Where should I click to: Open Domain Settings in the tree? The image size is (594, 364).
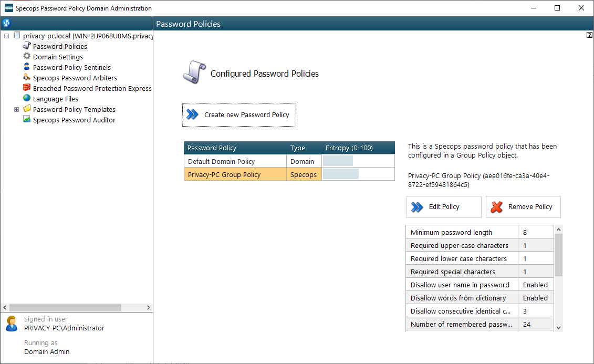pyautogui.click(x=58, y=57)
